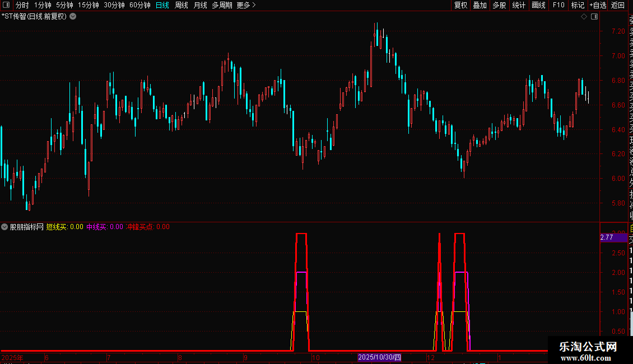Open the 复权 adjustment menu
Image resolution: width=633 pixels, height=364 pixels.
(460, 5)
